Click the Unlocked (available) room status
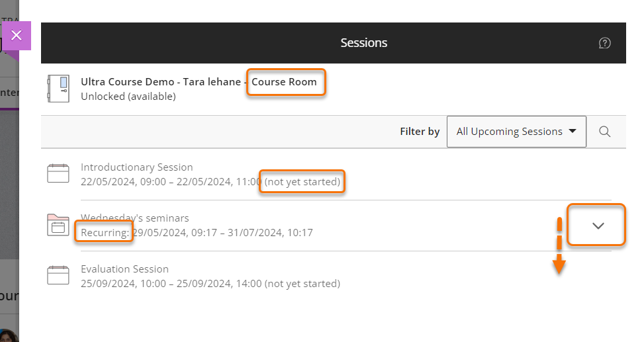Image resolution: width=644 pixels, height=342 pixels. (128, 97)
